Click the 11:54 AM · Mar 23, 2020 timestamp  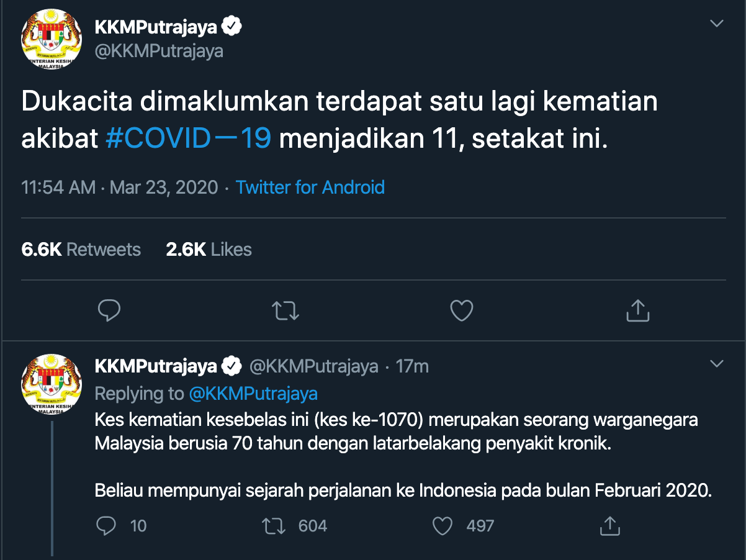click(x=120, y=187)
